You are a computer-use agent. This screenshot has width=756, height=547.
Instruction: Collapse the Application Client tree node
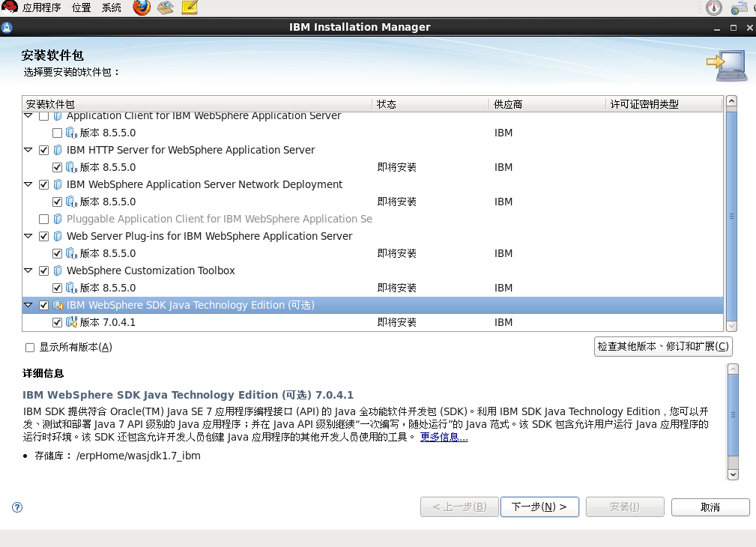point(28,115)
